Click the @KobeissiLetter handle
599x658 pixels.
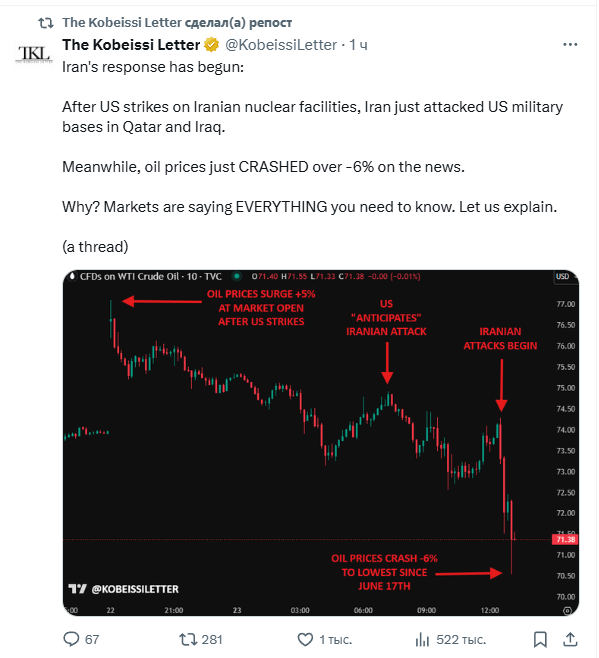pyautogui.click(x=281, y=44)
